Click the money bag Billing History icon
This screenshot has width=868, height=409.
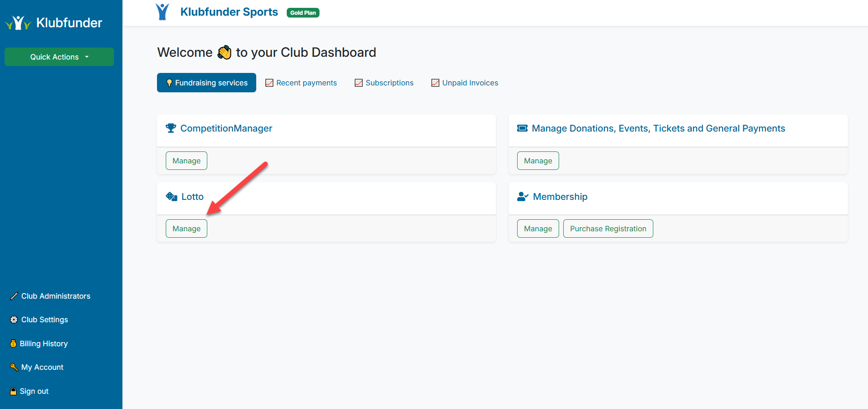pyautogui.click(x=13, y=344)
